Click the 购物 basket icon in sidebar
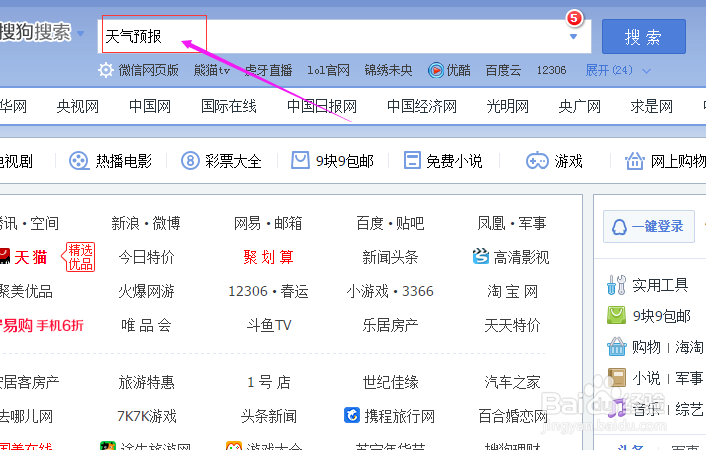706x450 pixels. [x=616, y=346]
